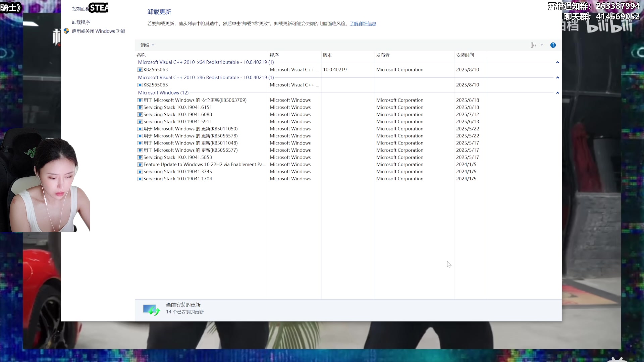Open the view options dropdown arrow
This screenshot has width=644, height=362.
(542, 45)
